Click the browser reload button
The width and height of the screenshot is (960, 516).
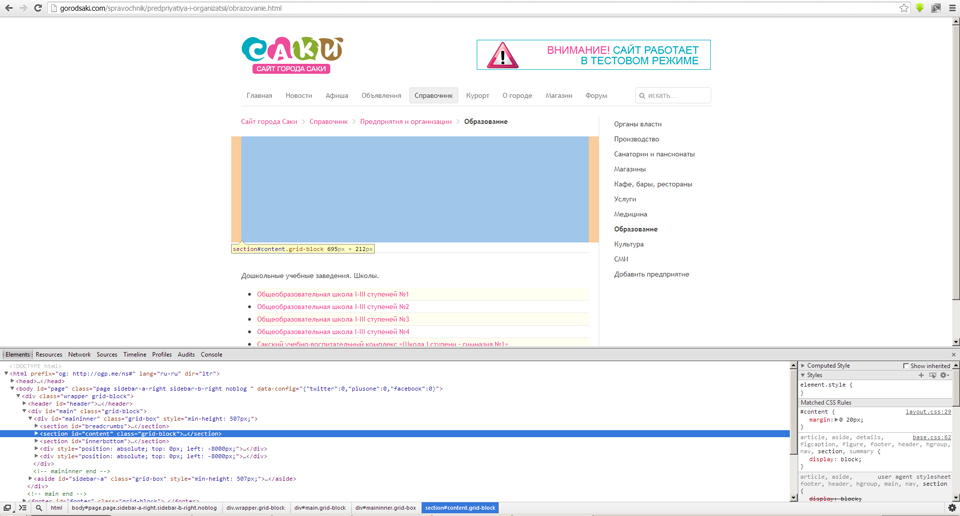[38, 8]
